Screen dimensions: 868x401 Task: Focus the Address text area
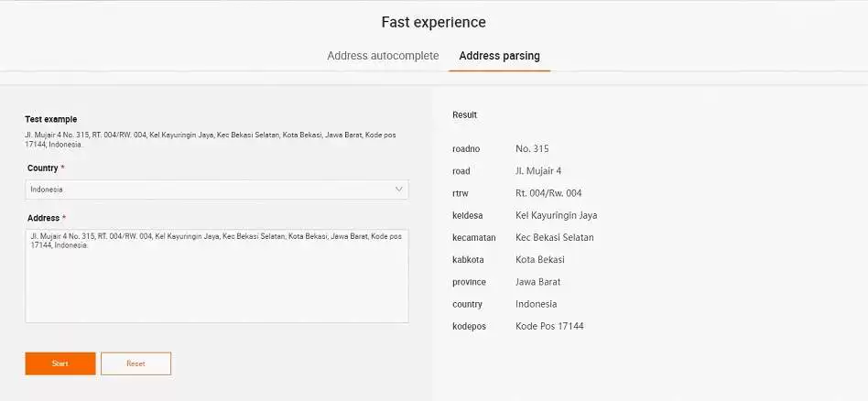[x=216, y=276]
